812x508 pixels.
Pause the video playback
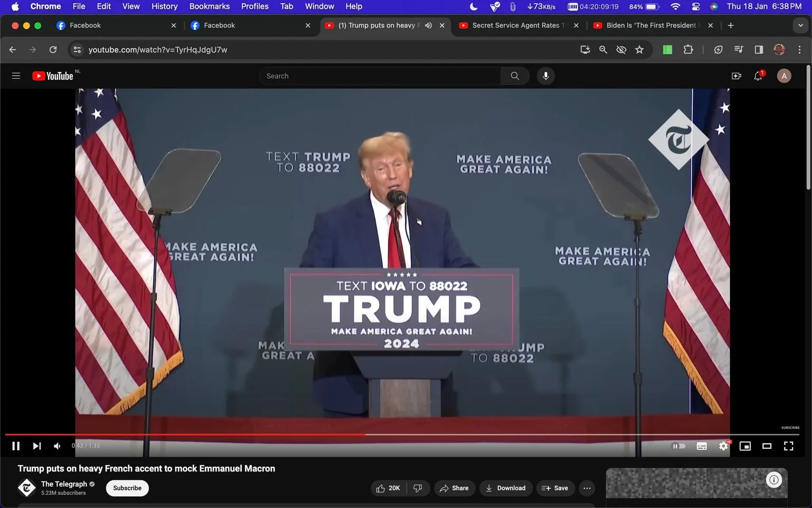[16, 446]
